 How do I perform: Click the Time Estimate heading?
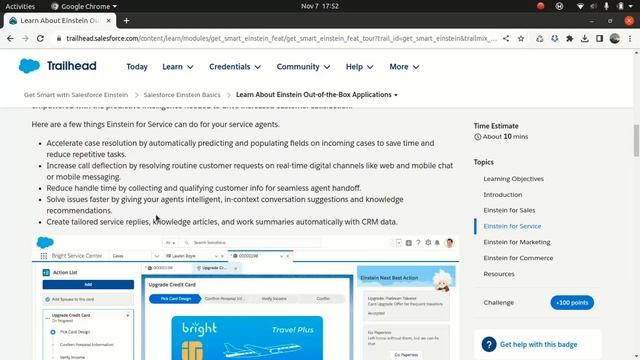[496, 126]
